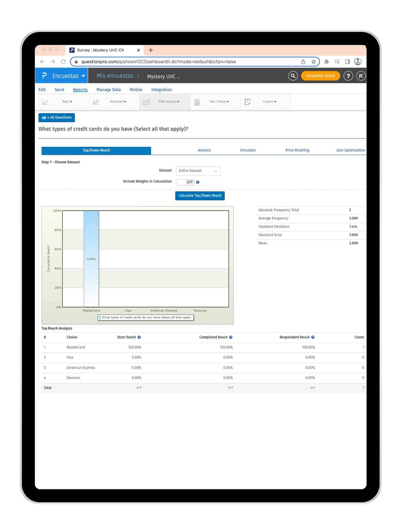409x532 pixels.
Task: Click the chart legend entry
Action: 146,317
